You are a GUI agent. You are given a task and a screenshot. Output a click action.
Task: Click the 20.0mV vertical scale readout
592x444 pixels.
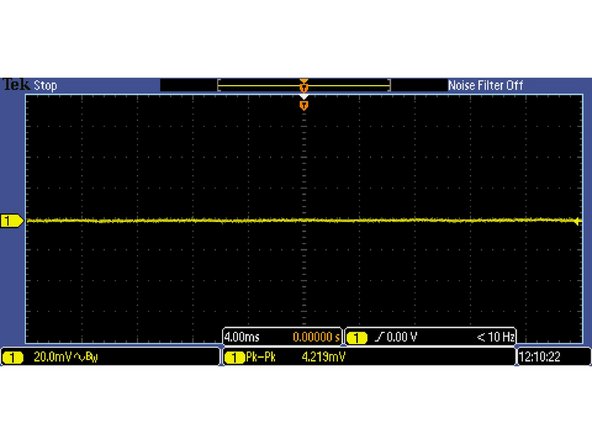tap(52, 357)
